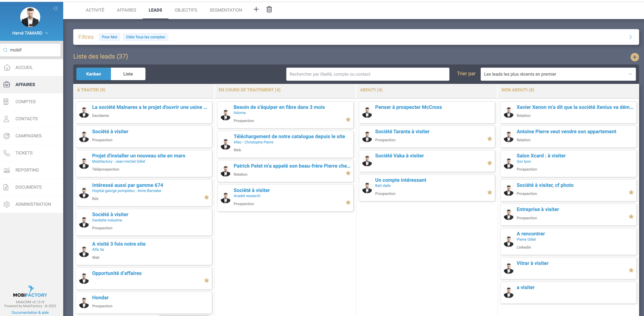
Task: Expand Hervé TAMARD user menu
Action: pyautogui.click(x=47, y=33)
